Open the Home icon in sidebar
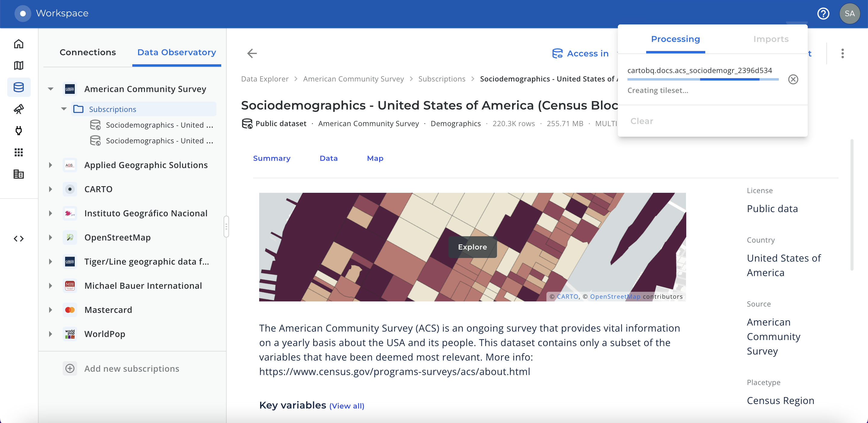This screenshot has height=423, width=868. (18, 44)
